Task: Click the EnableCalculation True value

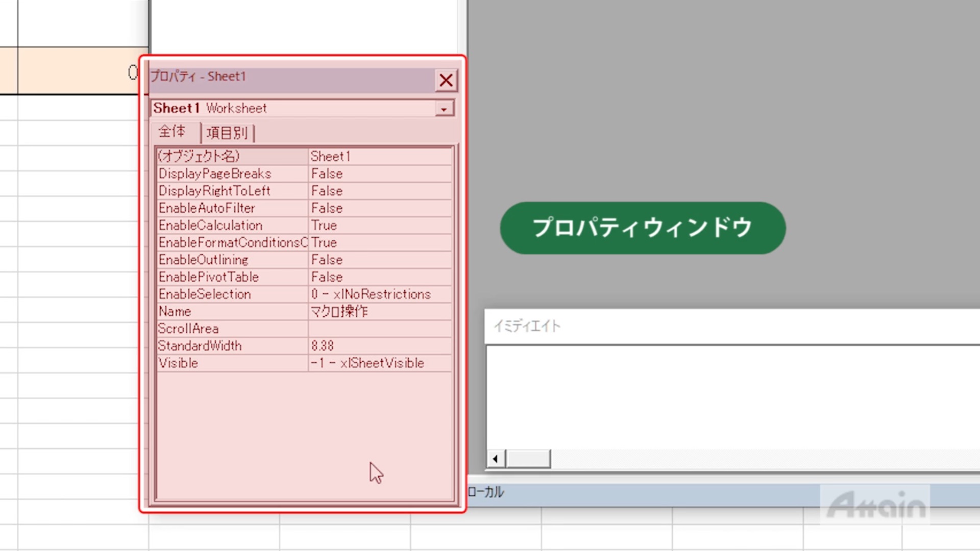Action: 380,226
